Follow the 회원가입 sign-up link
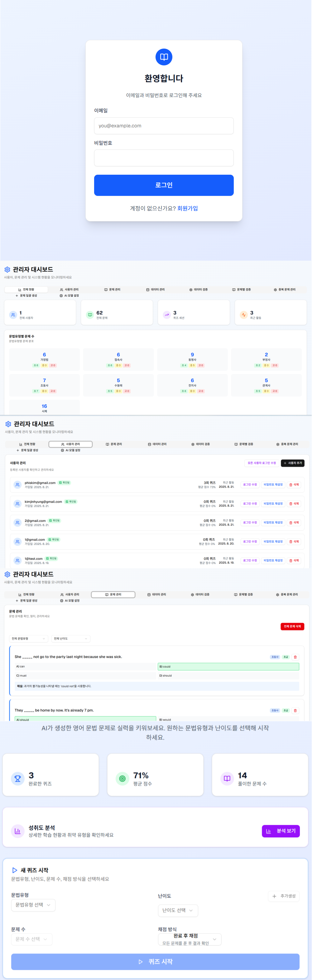 click(187, 208)
